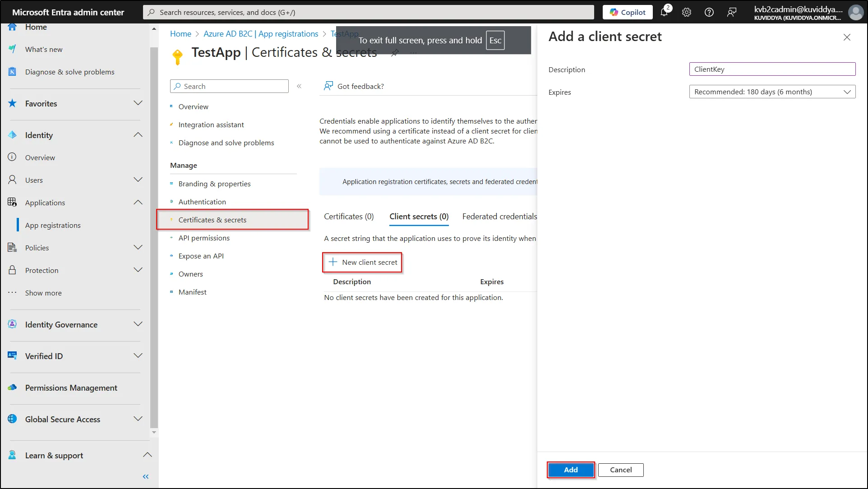Click the Add button

571,470
